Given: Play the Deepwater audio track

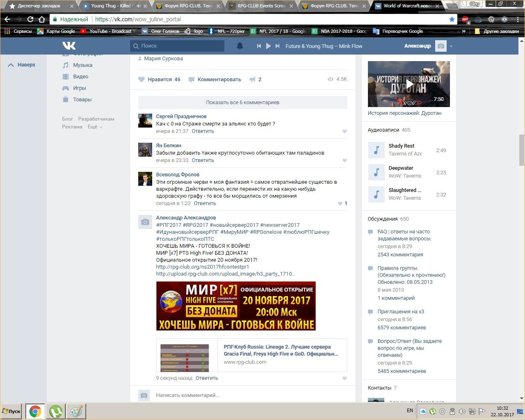Looking at the screenshot, I should click(376, 172).
